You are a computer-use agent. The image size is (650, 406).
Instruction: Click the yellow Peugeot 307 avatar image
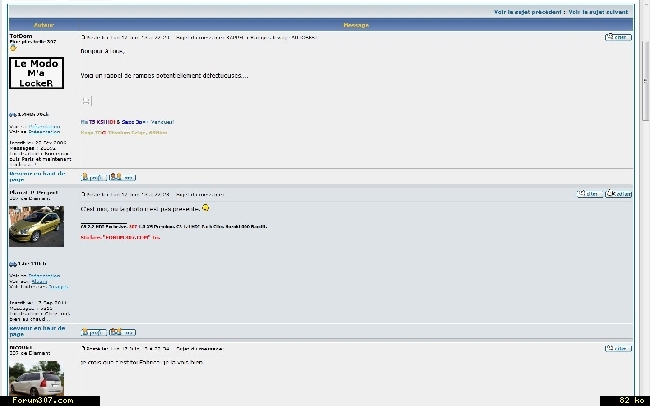(36, 226)
